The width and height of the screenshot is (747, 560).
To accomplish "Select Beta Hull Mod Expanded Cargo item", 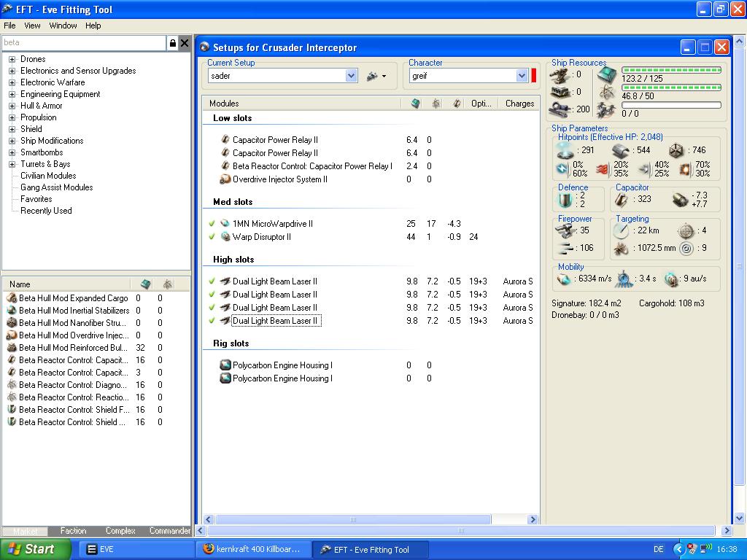I will (74, 298).
